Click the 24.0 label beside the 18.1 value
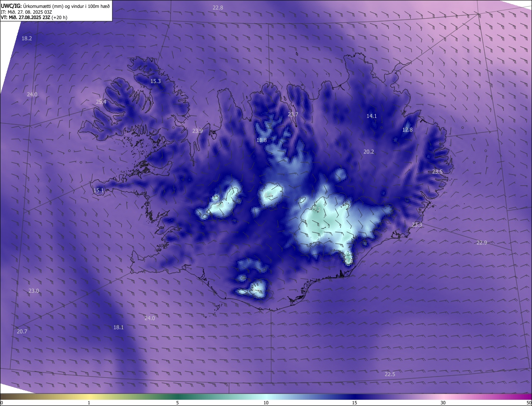This screenshot has width=532, height=406. tap(150, 318)
